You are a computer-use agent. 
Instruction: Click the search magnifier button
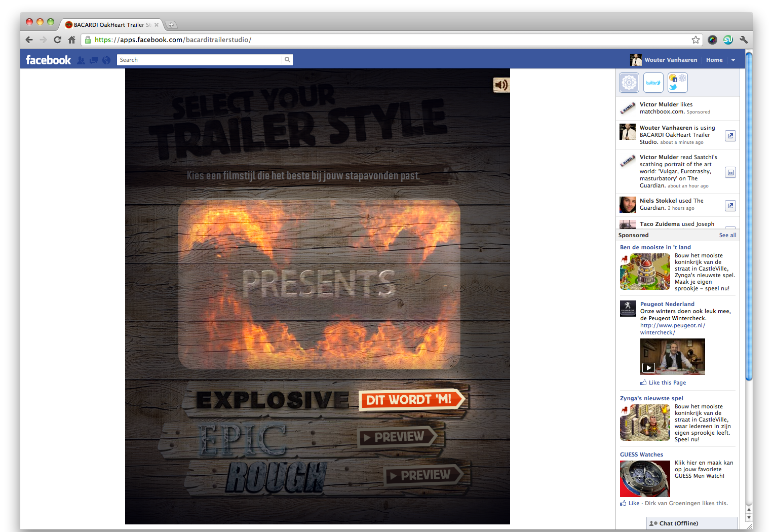click(x=287, y=60)
